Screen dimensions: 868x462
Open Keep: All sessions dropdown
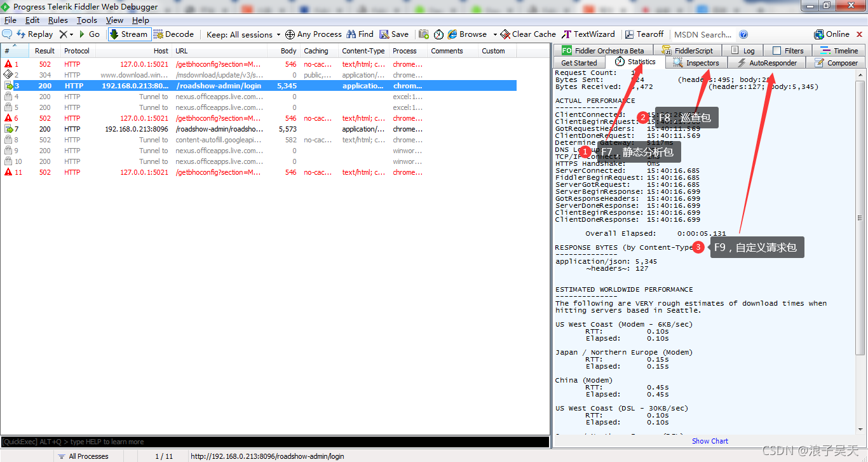pyautogui.click(x=243, y=34)
